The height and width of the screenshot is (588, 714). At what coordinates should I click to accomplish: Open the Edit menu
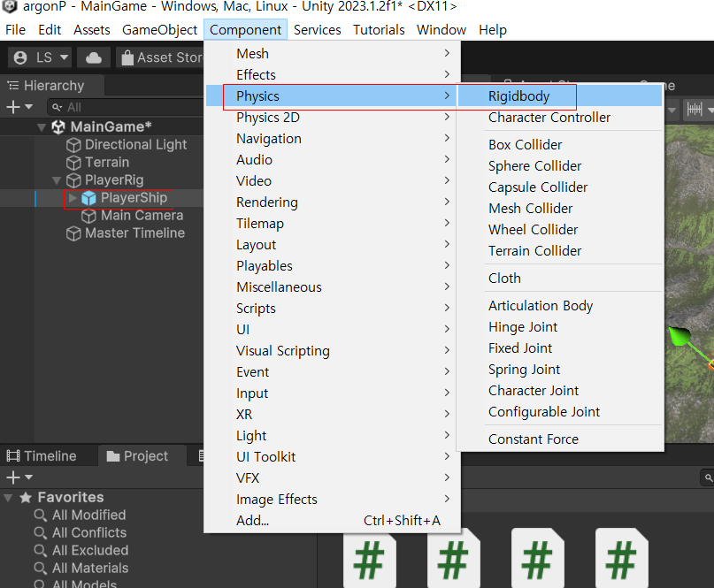click(50, 30)
